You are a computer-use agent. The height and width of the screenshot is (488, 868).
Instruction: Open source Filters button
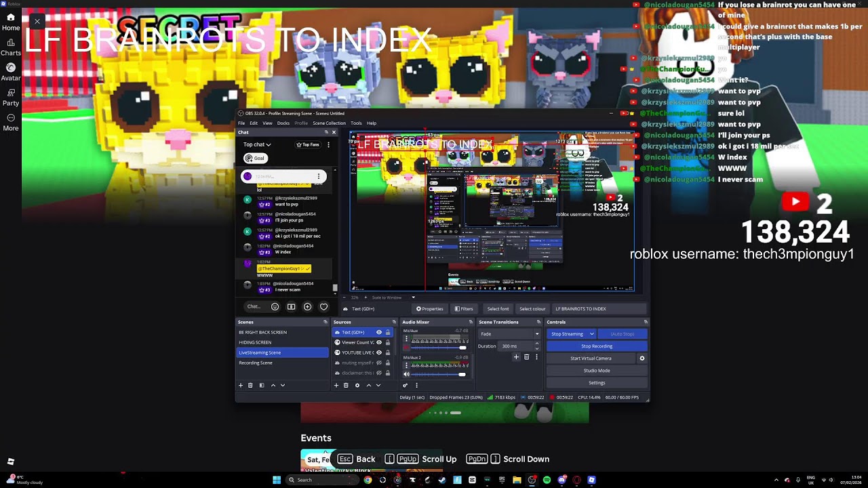[x=464, y=309]
